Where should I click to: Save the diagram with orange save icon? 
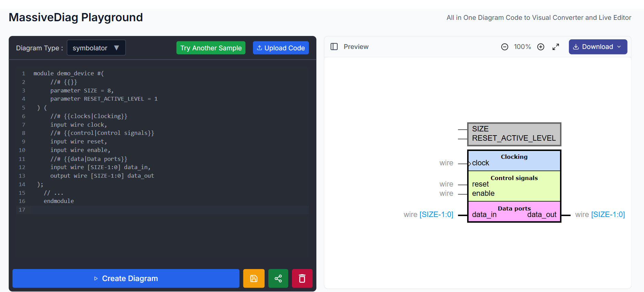click(x=254, y=278)
